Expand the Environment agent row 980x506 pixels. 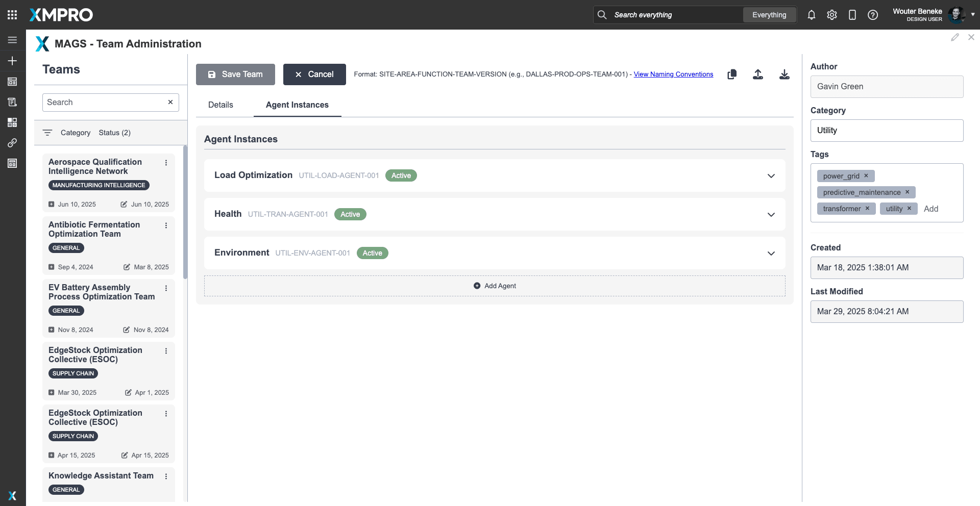click(x=771, y=254)
